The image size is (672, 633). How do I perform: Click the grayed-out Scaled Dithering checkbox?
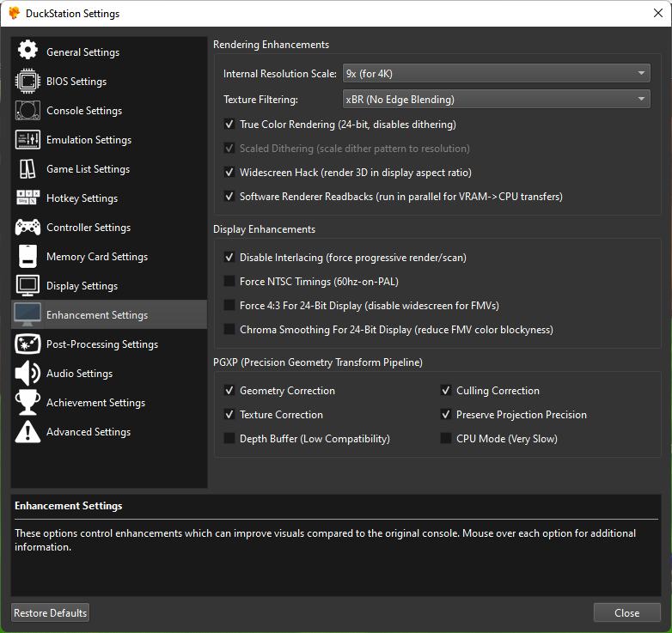click(x=229, y=149)
